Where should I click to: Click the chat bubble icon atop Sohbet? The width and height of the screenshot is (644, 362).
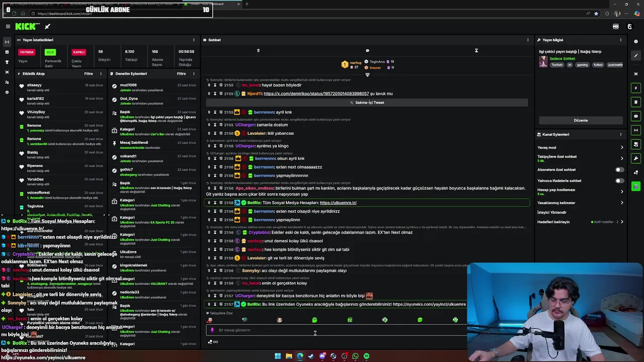pos(367,50)
